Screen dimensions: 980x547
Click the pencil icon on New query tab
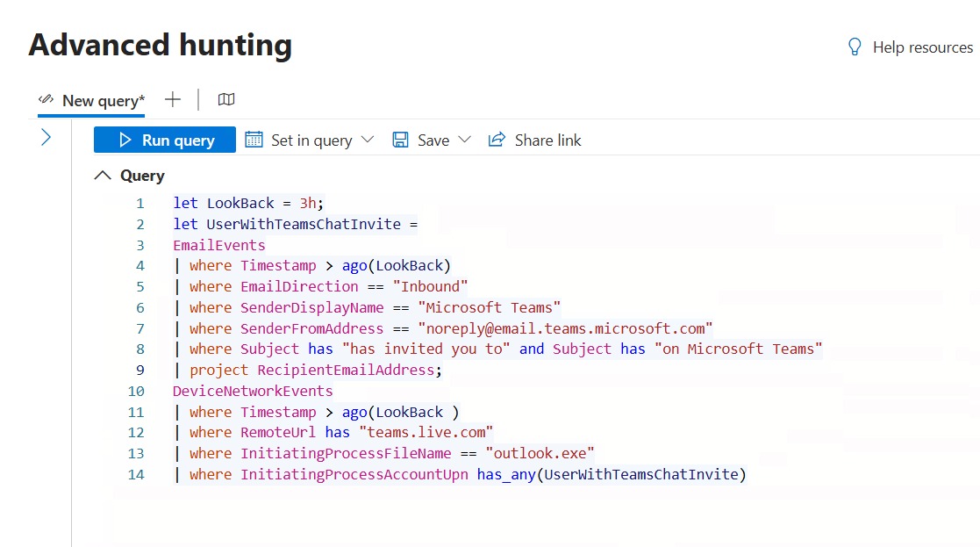point(46,99)
